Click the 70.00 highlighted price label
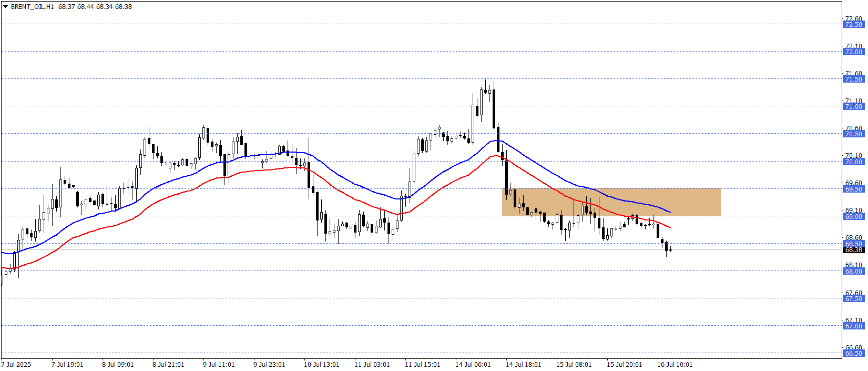This screenshot has width=868, height=371. pos(853,162)
